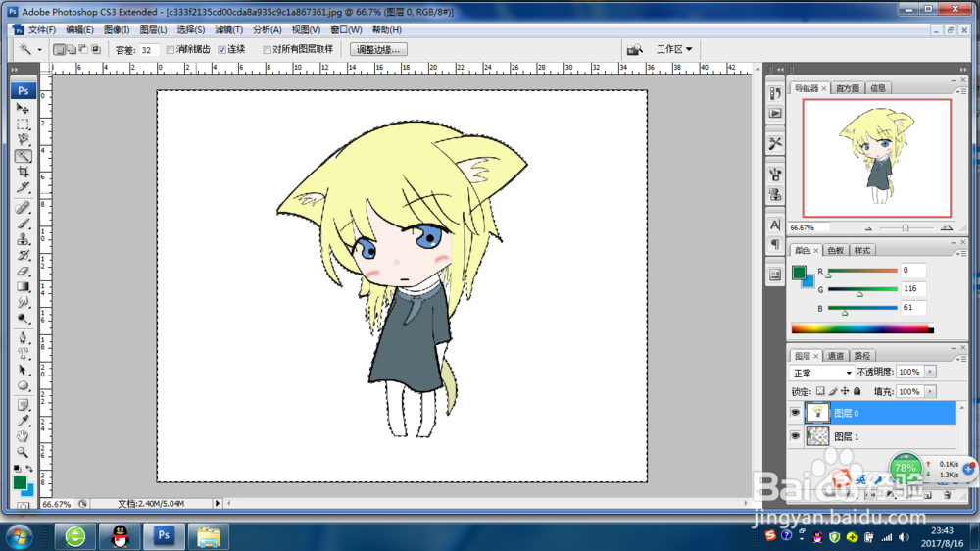Screen dimensions: 980x551
Task: Select the Pen tool
Action: pos(24,338)
